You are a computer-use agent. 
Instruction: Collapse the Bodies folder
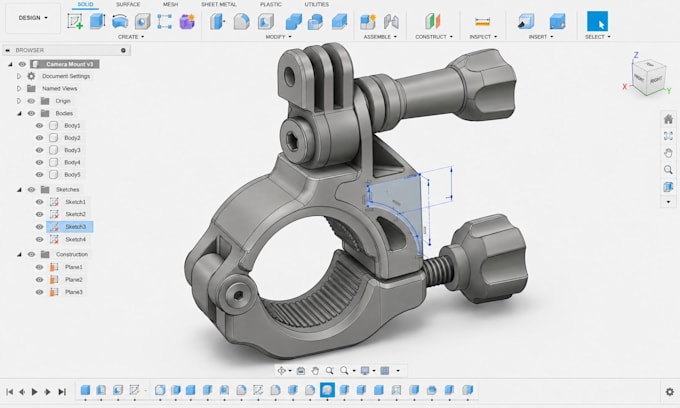pyautogui.click(x=19, y=113)
